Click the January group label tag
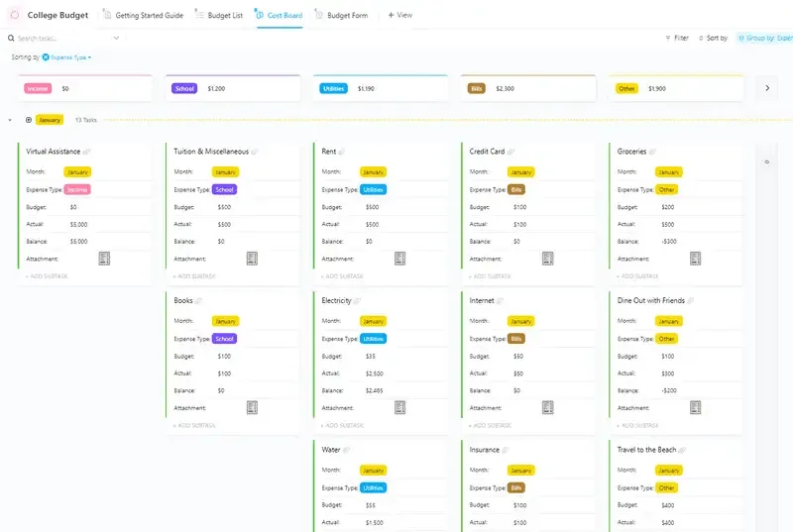793x532 pixels. pyautogui.click(x=50, y=120)
